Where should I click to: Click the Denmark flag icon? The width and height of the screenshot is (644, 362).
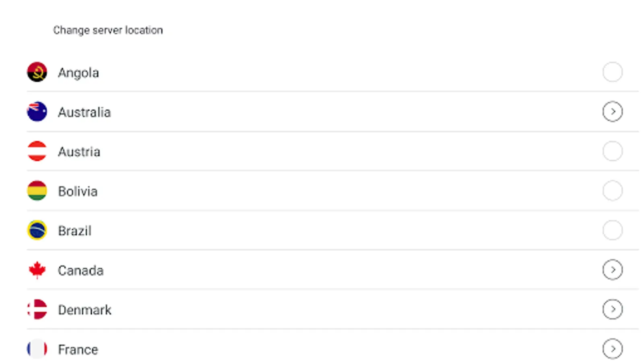37,309
